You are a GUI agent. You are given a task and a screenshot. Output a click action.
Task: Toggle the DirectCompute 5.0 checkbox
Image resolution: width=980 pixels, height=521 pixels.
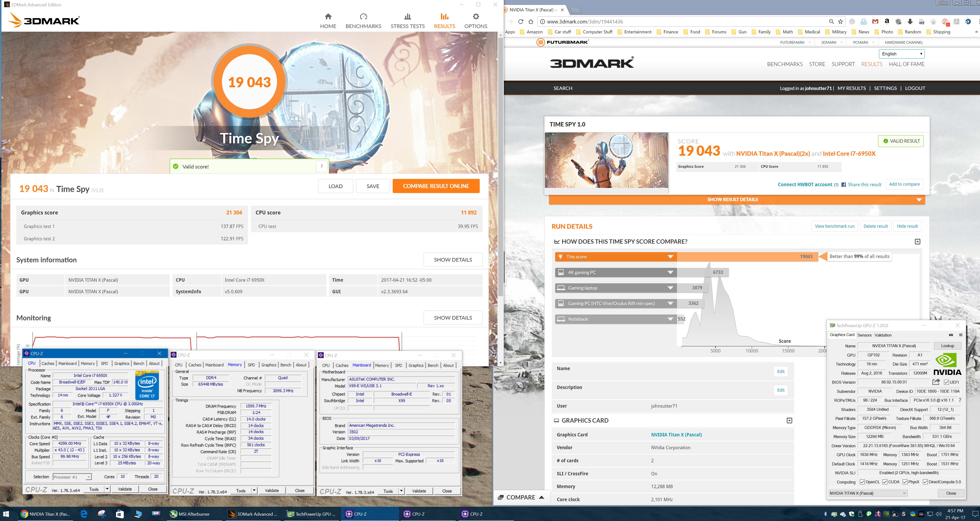[925, 482]
